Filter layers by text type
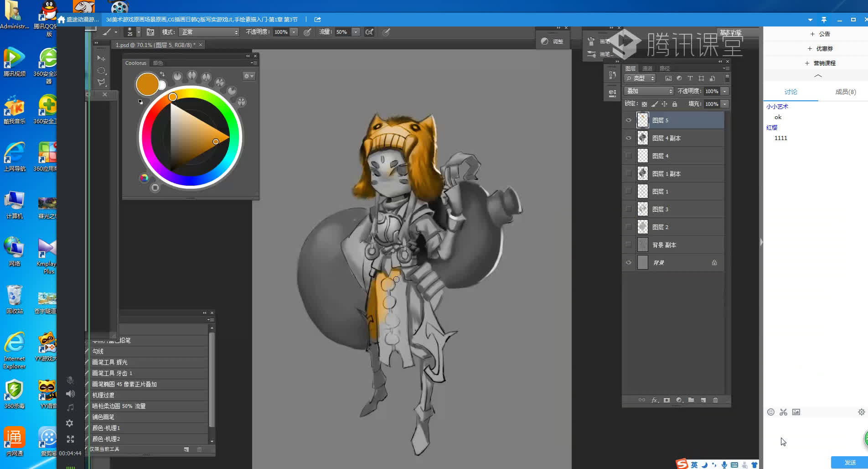This screenshot has width=868, height=469. point(690,78)
